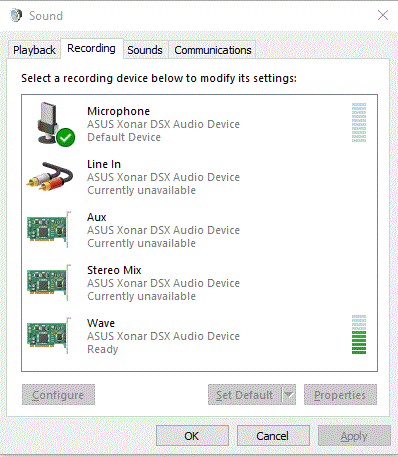The height and width of the screenshot is (457, 398).
Task: Click the "Ready" status under Wave
Action: click(103, 349)
